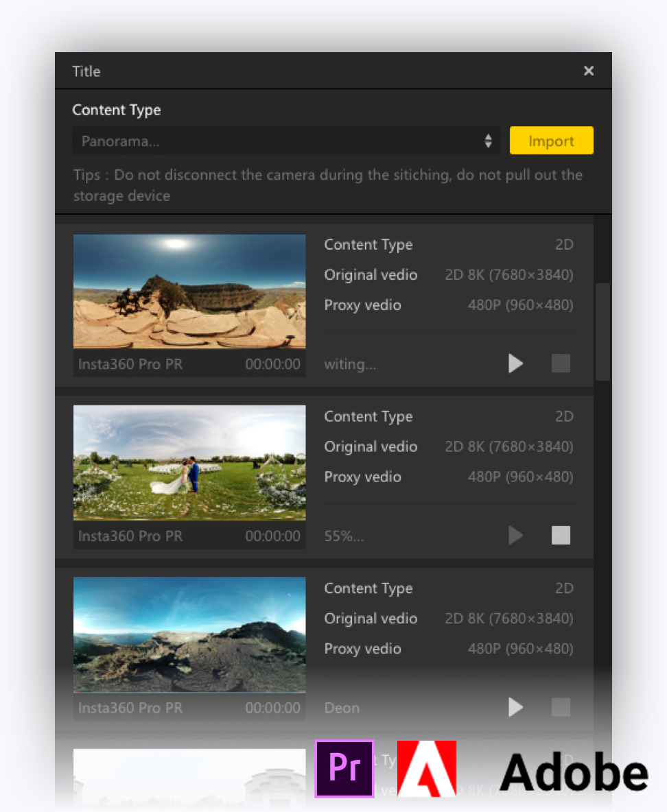Click the vertical scrollbar of the video list
The image size is (667, 812).
(602, 331)
